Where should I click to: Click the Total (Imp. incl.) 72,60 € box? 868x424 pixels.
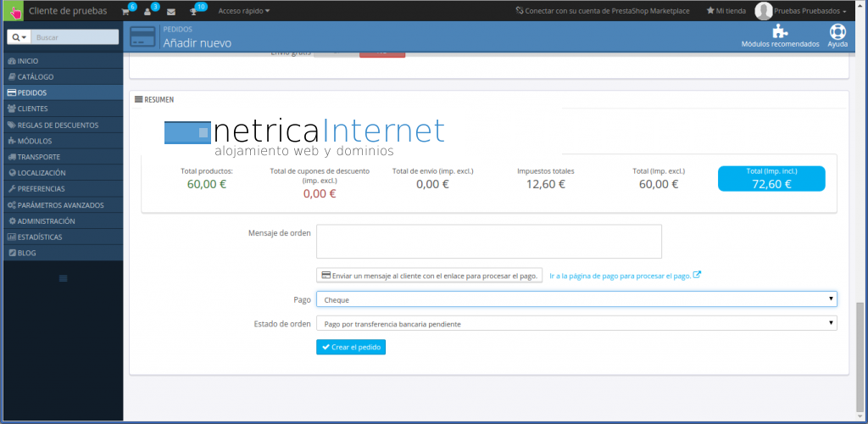(x=771, y=178)
